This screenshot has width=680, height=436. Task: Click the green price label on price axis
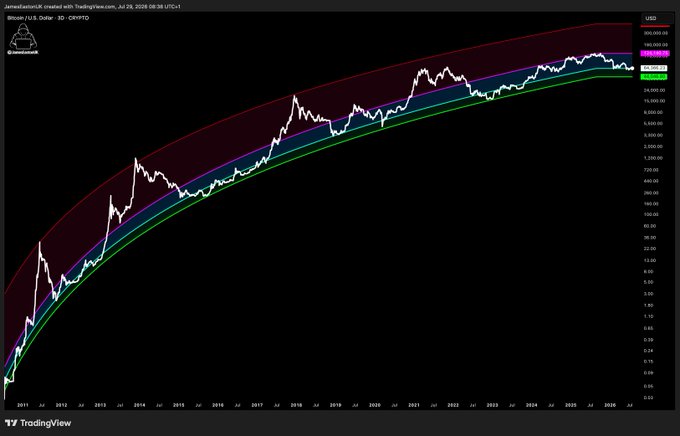pyautogui.click(x=654, y=76)
